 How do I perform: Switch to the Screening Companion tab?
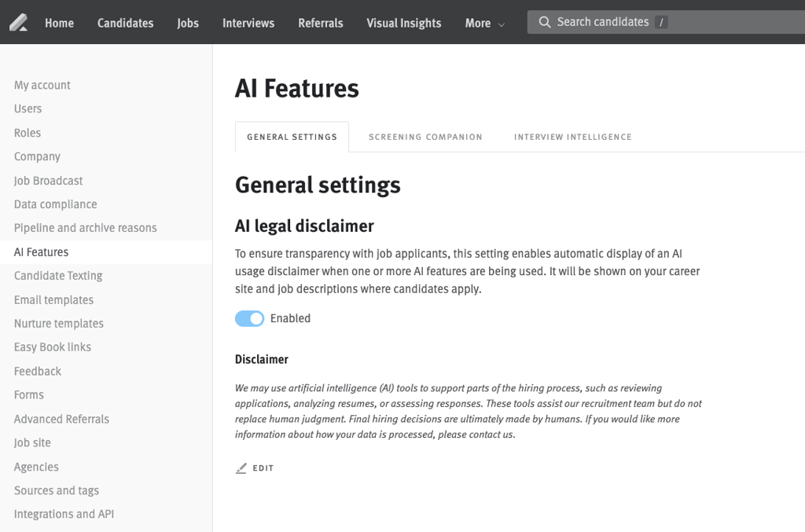pyautogui.click(x=425, y=137)
